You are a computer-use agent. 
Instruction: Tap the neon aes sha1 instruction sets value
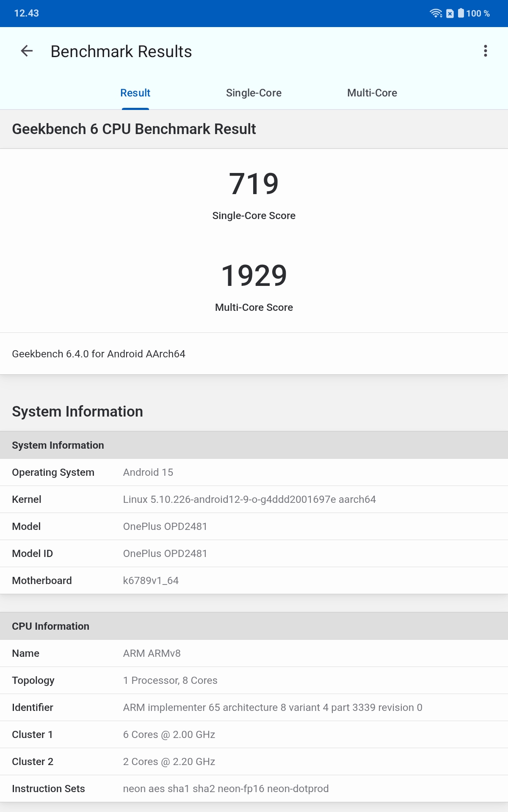pyautogui.click(x=226, y=789)
